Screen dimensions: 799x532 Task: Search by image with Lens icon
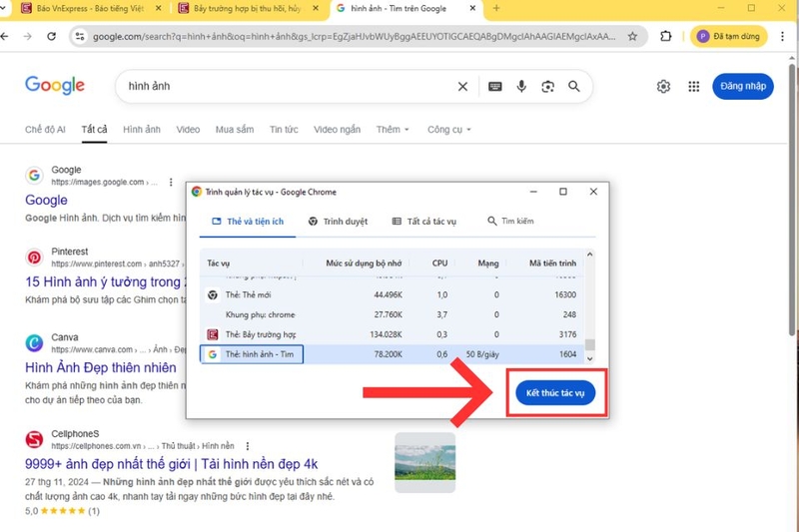[x=547, y=87]
